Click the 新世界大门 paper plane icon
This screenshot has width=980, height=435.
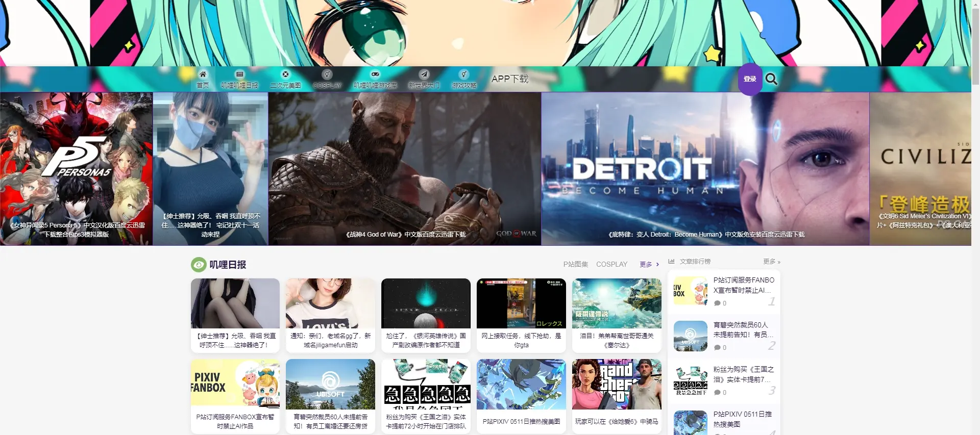[x=424, y=74]
